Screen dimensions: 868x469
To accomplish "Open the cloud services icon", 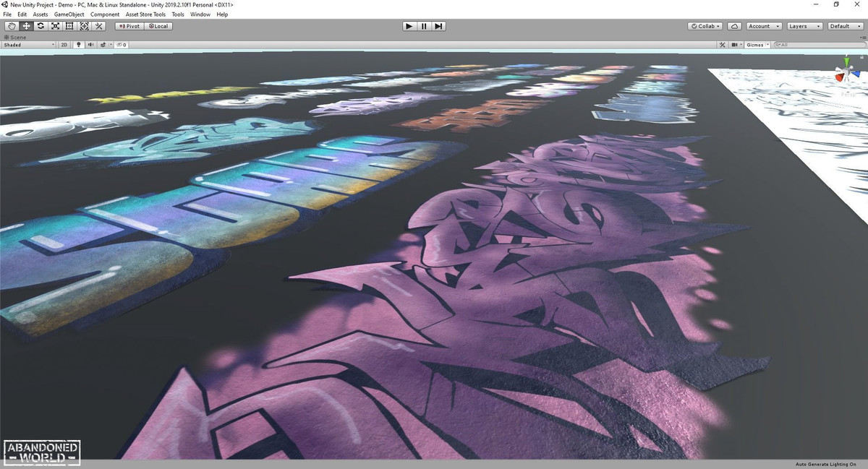I will [734, 26].
